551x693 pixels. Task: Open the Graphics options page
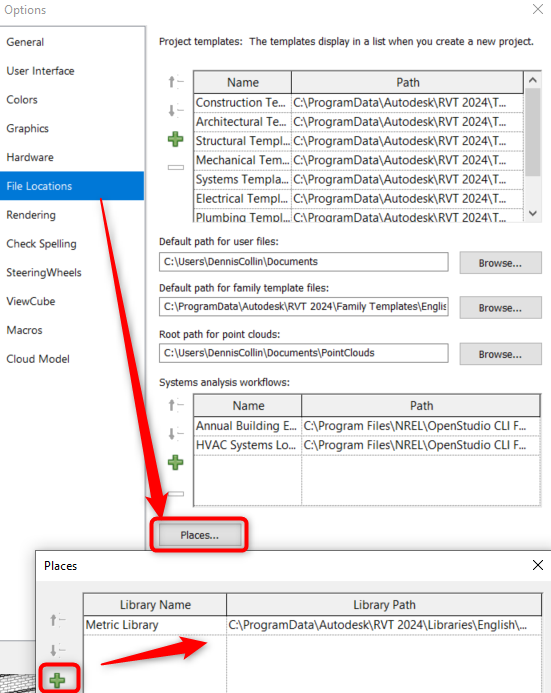(x=27, y=129)
